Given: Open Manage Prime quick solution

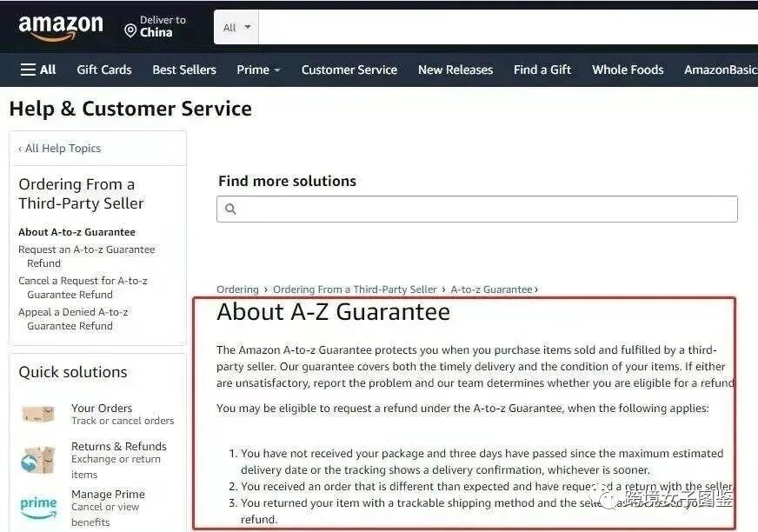Looking at the screenshot, I should (x=109, y=494).
